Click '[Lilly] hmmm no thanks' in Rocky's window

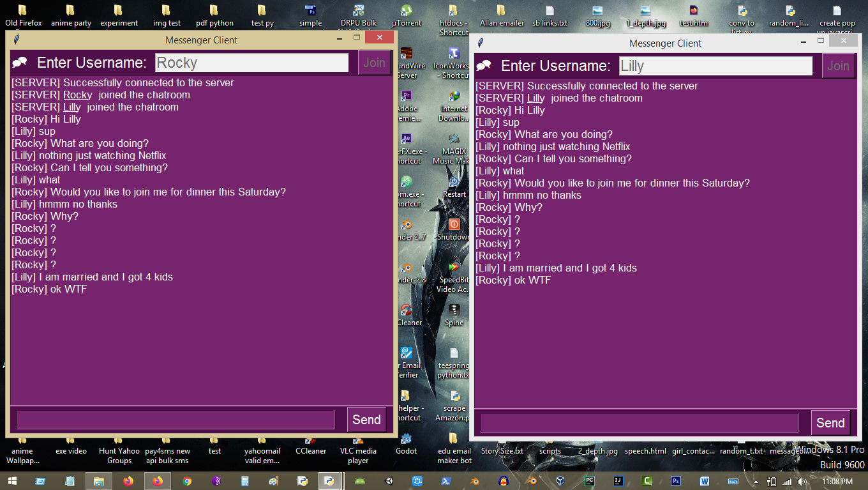[x=64, y=204]
